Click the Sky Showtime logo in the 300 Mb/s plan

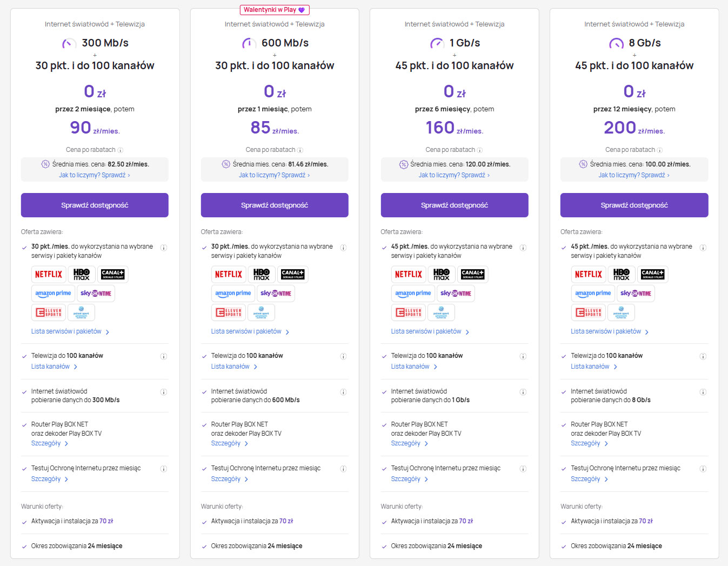(96, 293)
